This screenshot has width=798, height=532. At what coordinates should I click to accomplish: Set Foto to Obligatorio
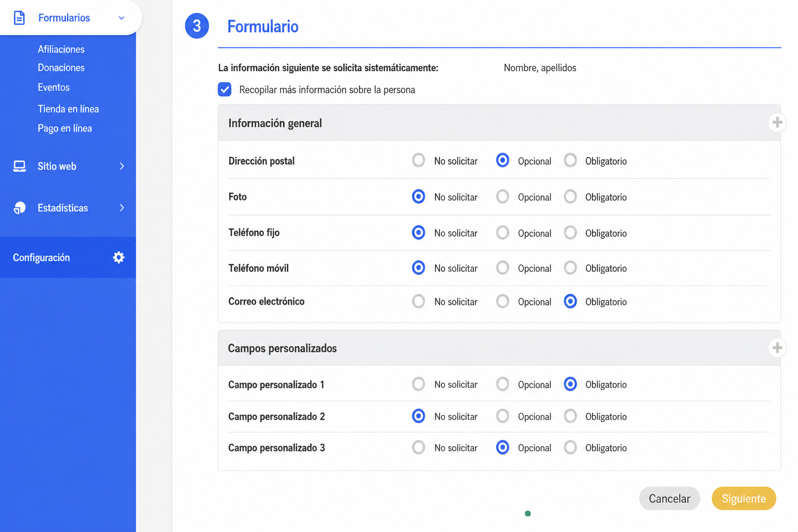tap(570, 196)
